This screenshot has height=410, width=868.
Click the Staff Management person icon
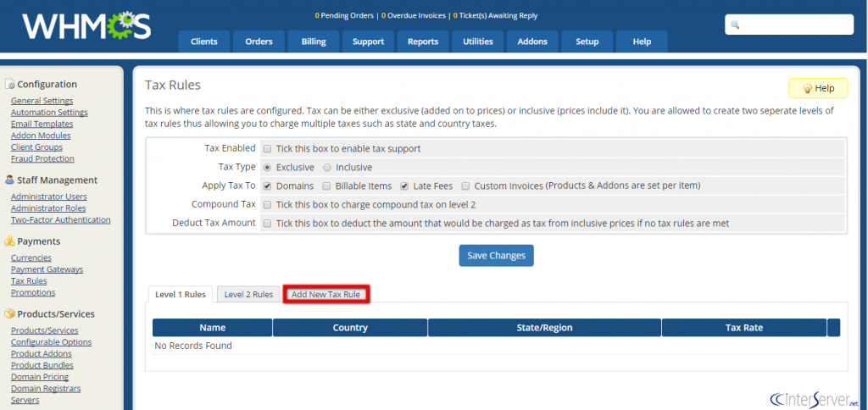click(x=9, y=180)
